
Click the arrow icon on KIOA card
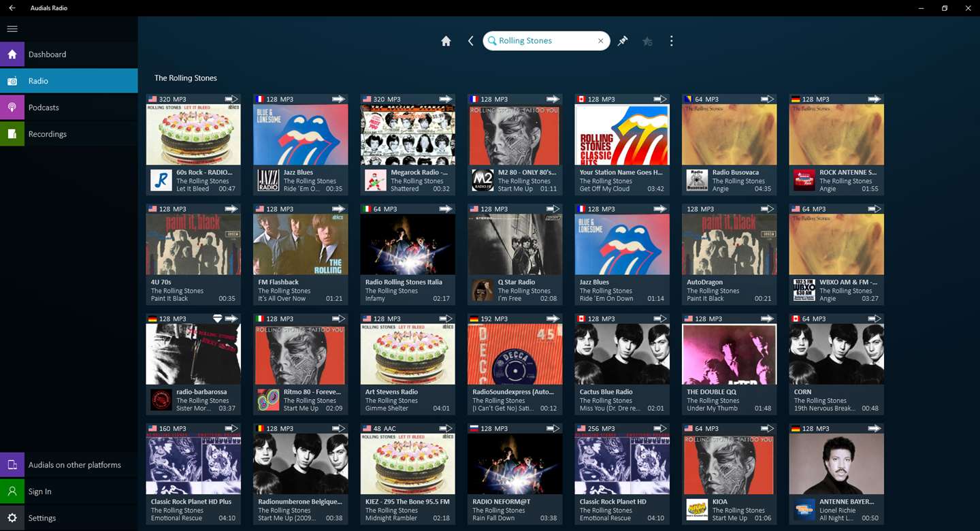767,429
